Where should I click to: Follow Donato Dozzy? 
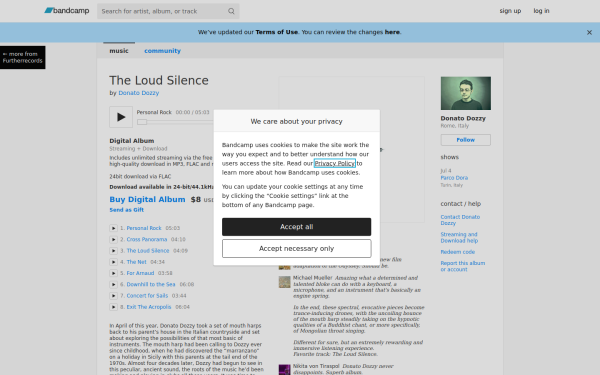(466, 140)
